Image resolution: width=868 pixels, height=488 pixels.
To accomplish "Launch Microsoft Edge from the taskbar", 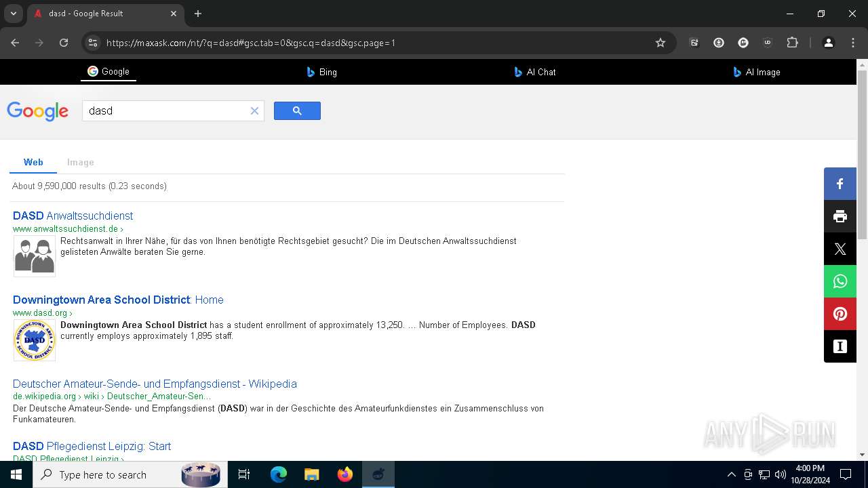I will pos(279,474).
